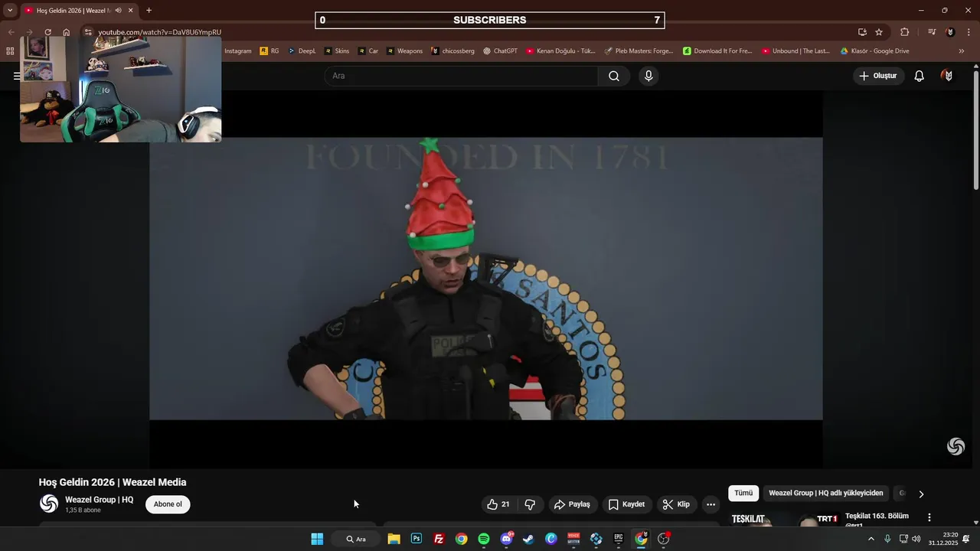Click the cast/install icon in address bar

(x=862, y=32)
